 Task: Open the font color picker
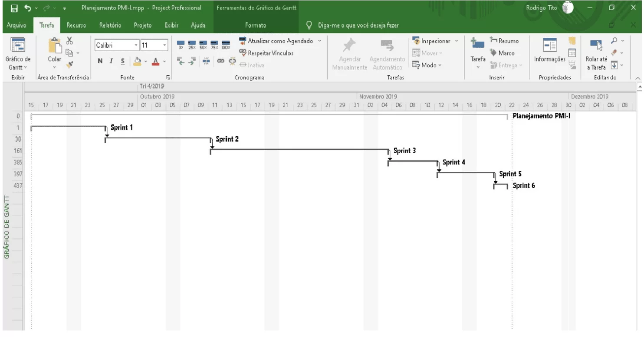[155, 61]
